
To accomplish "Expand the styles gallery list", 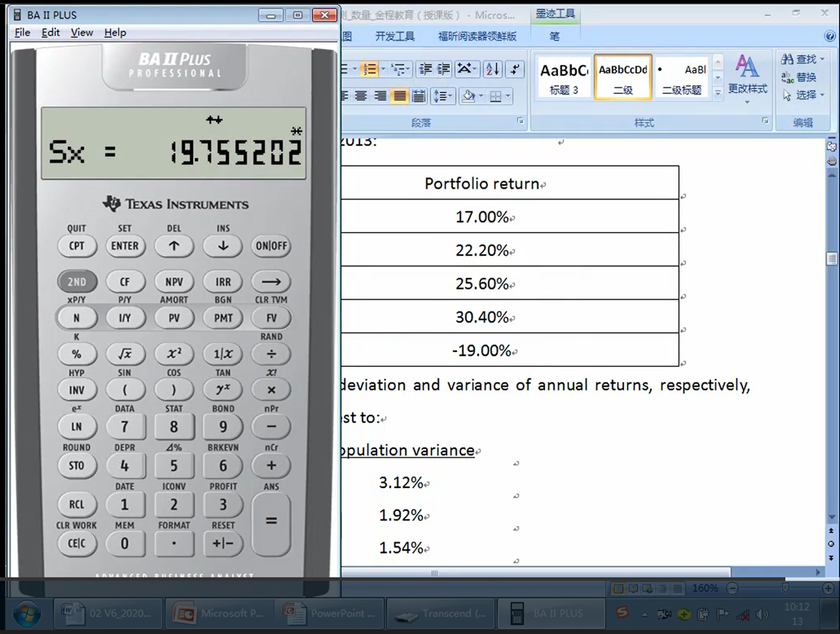I will (718, 92).
